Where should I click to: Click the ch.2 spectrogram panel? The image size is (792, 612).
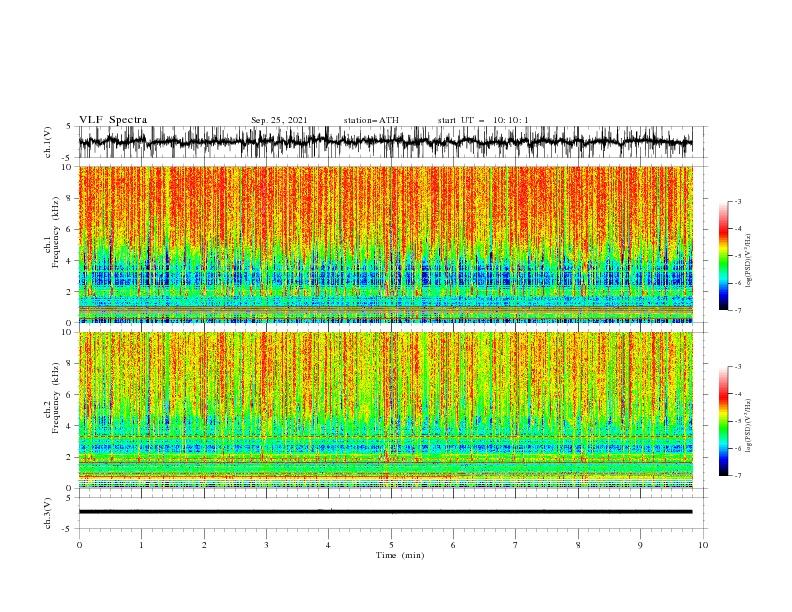[x=385, y=410]
